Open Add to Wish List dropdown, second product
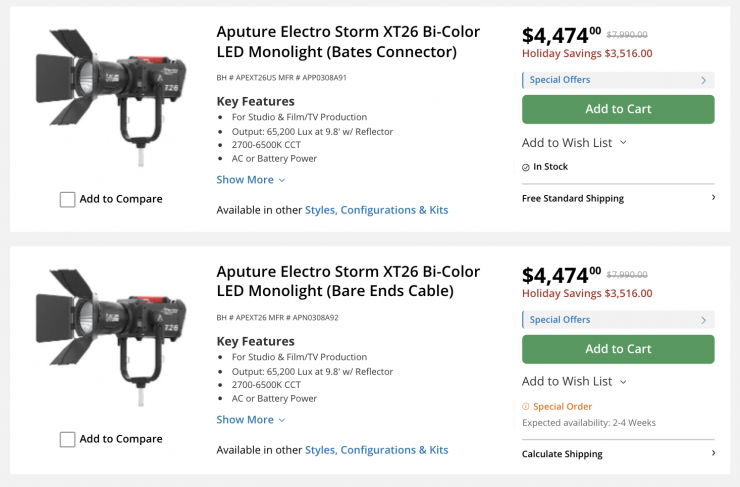 point(574,381)
